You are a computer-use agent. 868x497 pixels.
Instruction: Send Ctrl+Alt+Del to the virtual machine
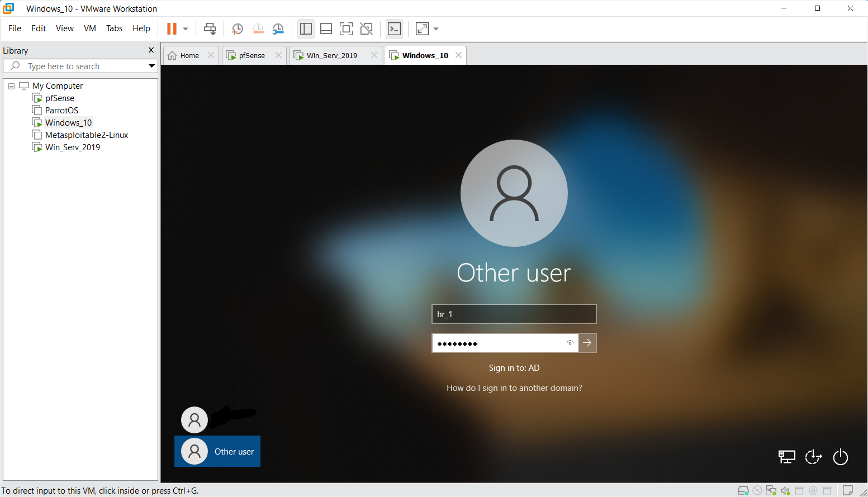(x=210, y=28)
